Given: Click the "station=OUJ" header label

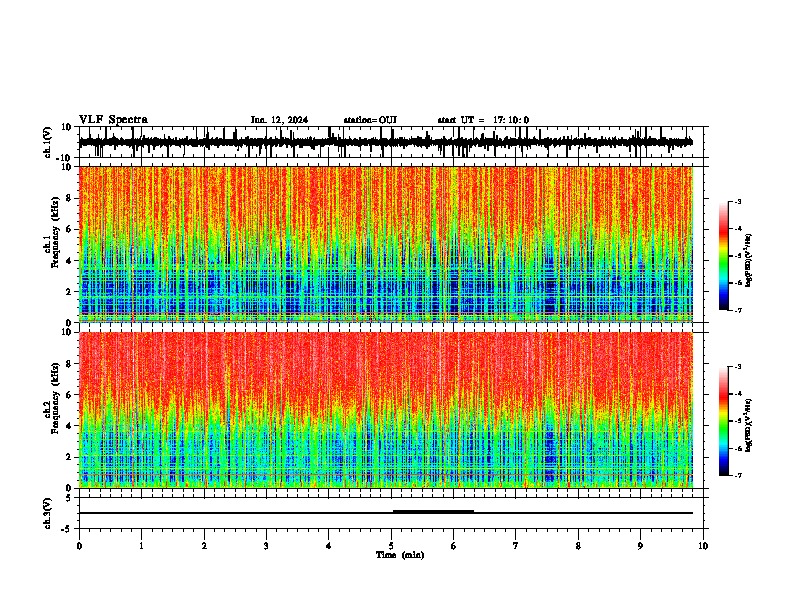Looking at the screenshot, I should pyautogui.click(x=370, y=120).
